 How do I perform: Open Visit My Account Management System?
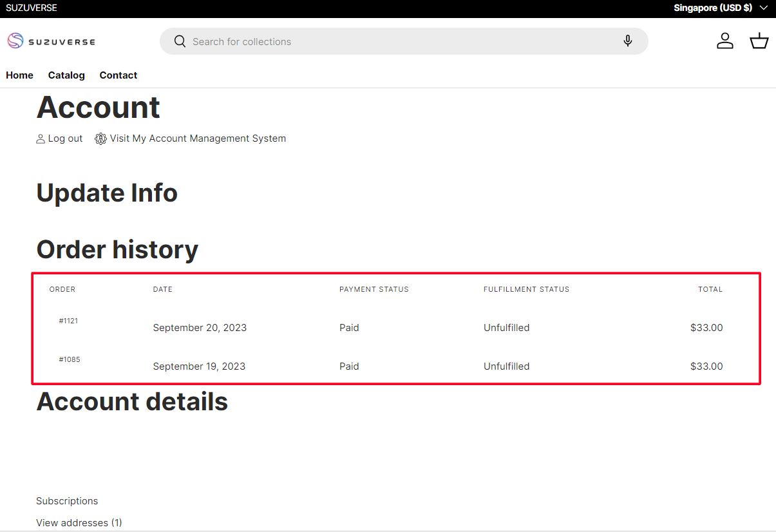pos(198,138)
